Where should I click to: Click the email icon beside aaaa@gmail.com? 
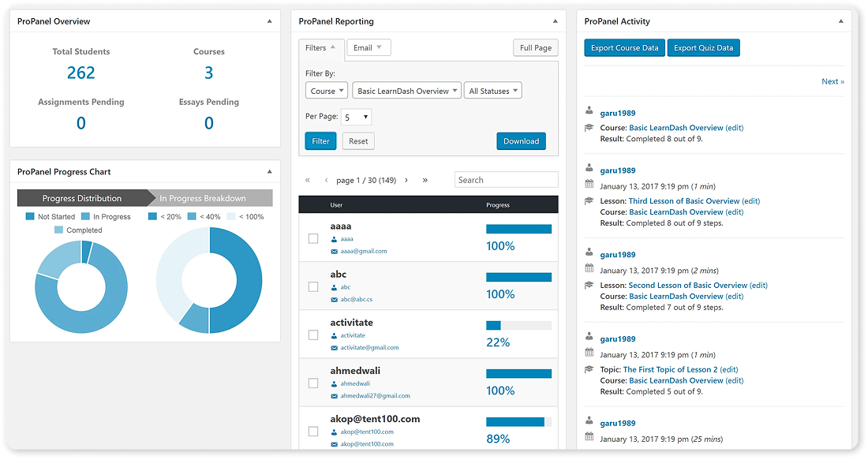point(334,252)
